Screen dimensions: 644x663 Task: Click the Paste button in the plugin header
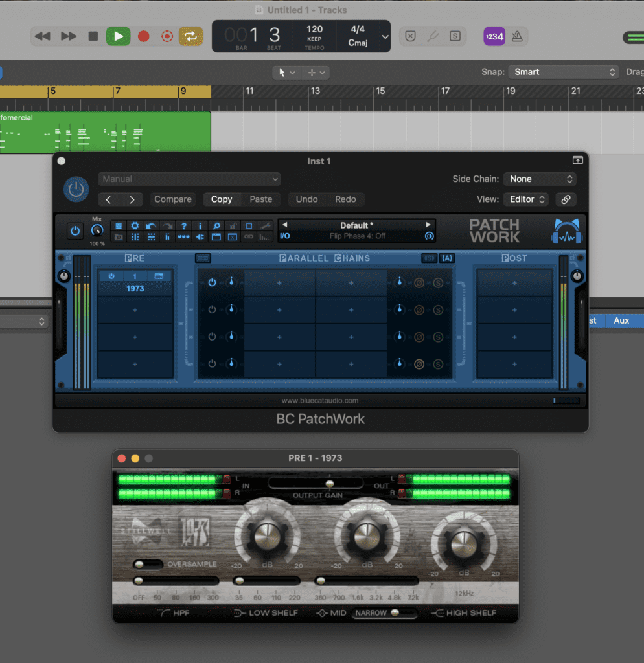260,199
